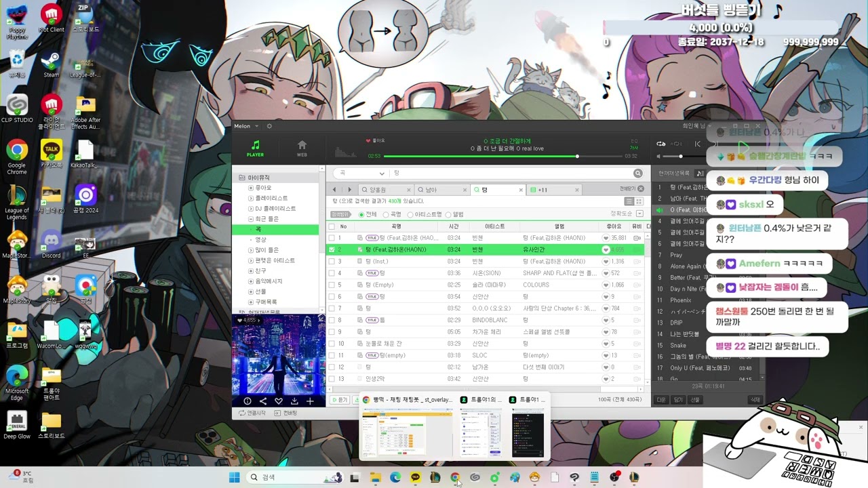Switch to the Melon PLAYER view
The image size is (868, 488).
pos(255,148)
